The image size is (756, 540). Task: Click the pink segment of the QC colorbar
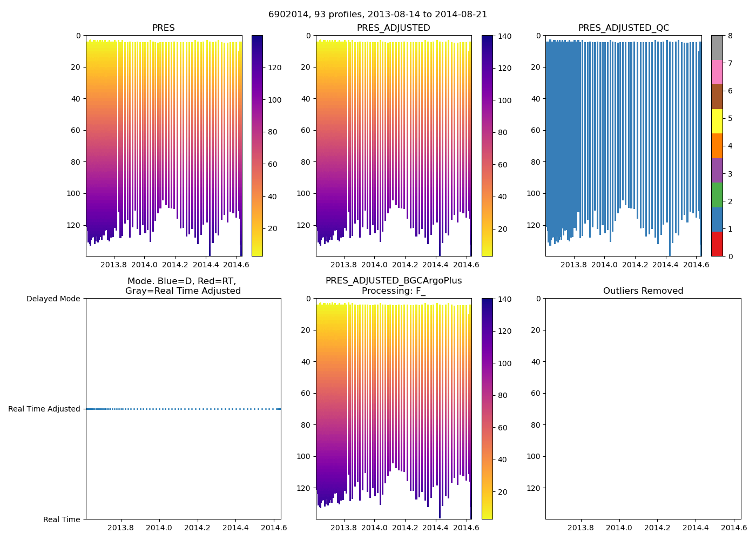717,72
